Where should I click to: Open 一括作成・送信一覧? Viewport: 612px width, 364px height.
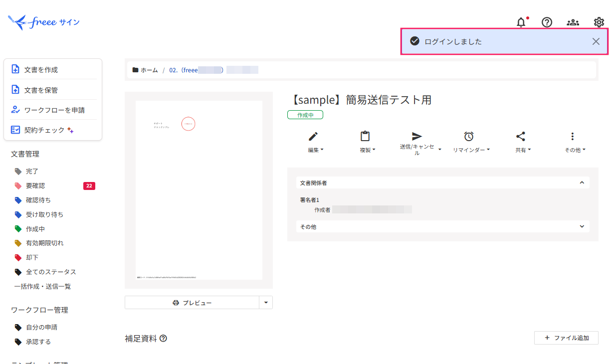tap(42, 287)
